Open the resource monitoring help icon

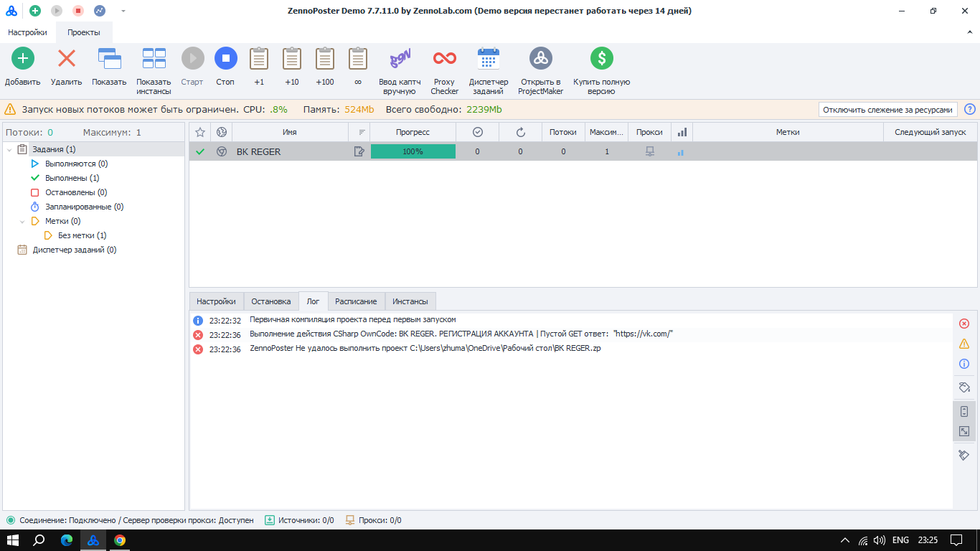[x=970, y=110]
